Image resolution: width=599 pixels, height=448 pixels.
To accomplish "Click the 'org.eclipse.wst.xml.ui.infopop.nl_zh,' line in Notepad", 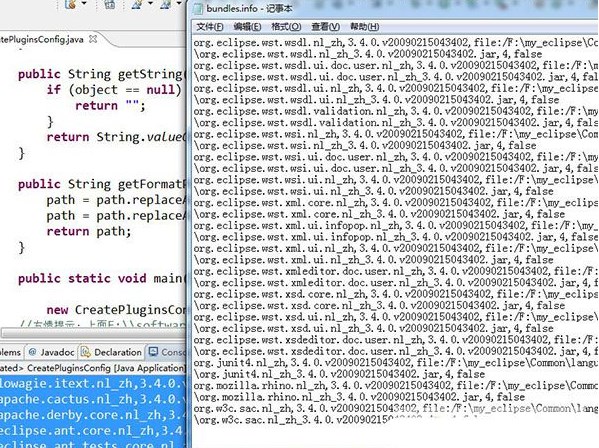I will coord(395,225).
